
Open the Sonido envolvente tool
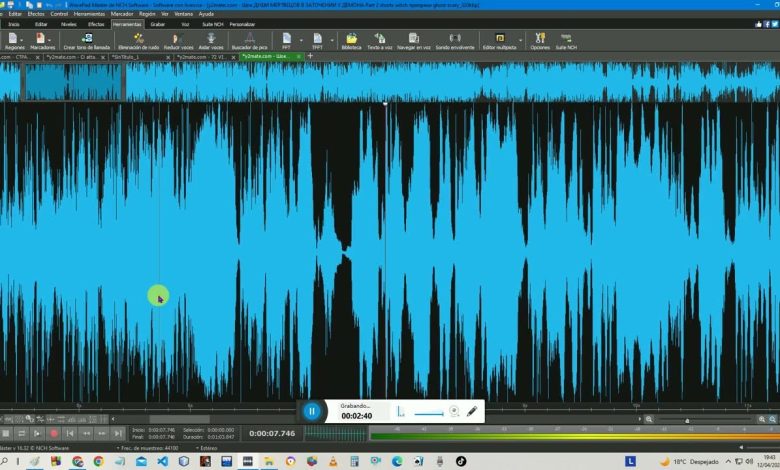tap(455, 39)
